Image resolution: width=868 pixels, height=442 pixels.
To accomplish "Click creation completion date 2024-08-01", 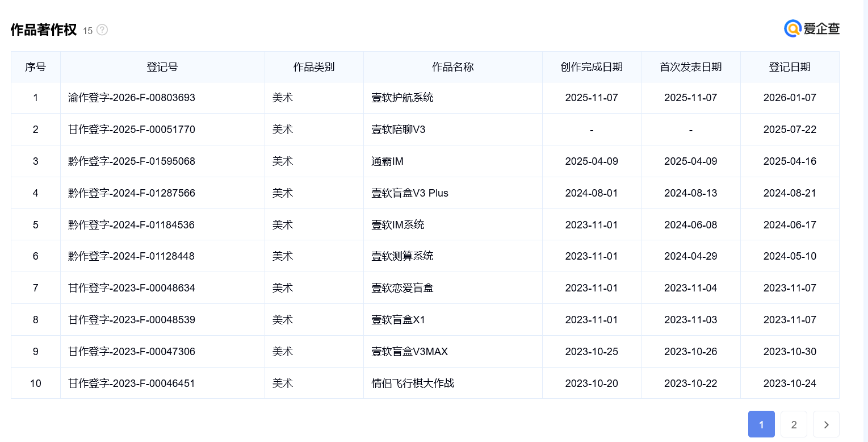I will pyautogui.click(x=592, y=193).
